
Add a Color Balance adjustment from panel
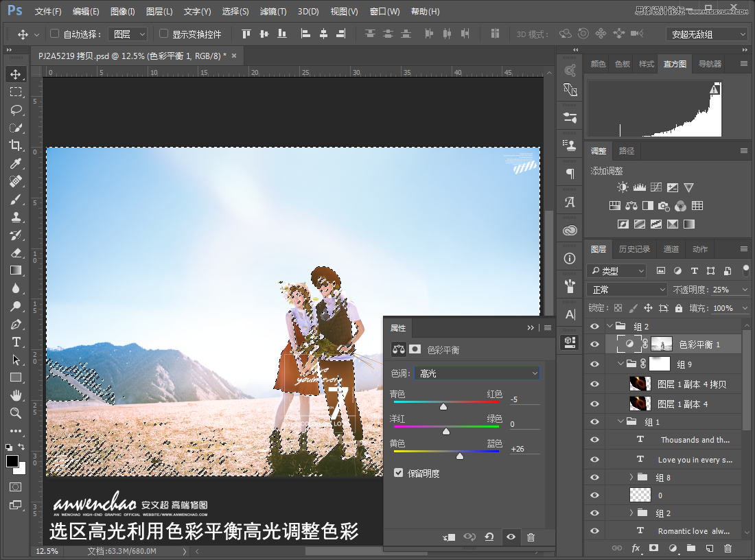pos(631,206)
